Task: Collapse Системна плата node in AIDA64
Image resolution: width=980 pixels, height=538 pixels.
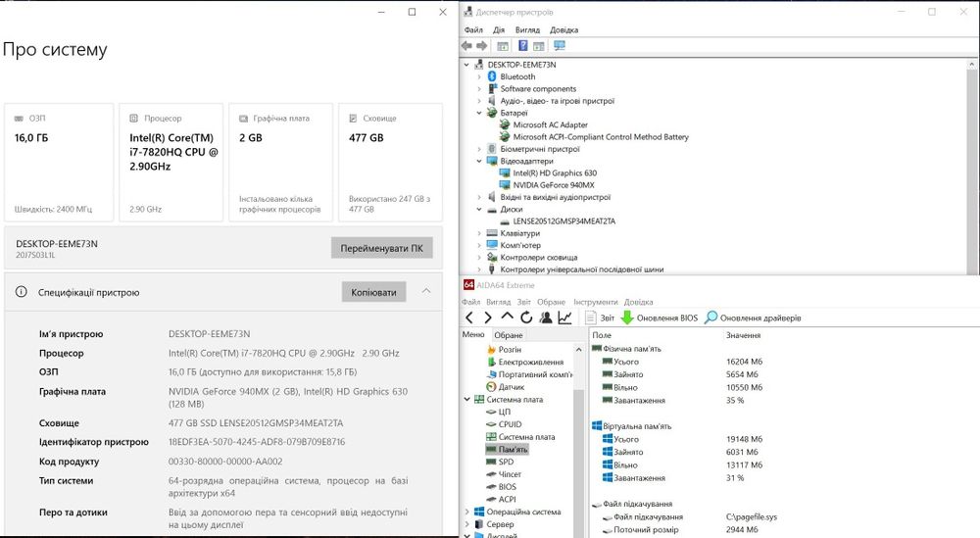Action: tap(466, 399)
